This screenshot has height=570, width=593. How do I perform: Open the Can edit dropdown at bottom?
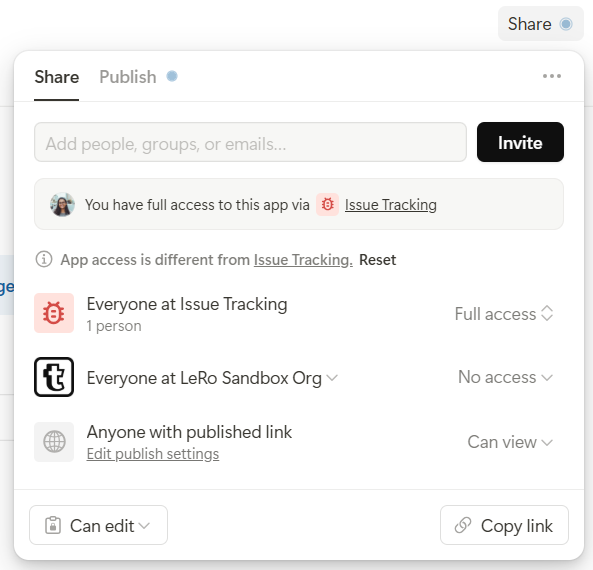tap(98, 525)
